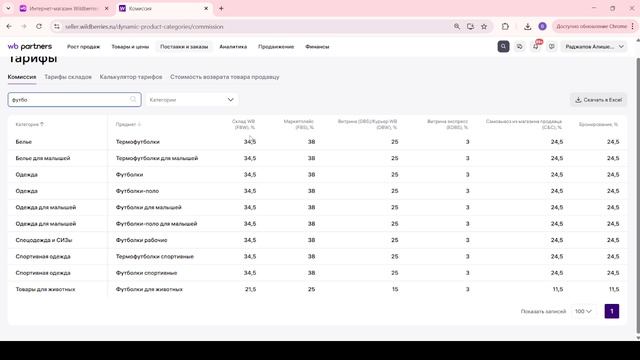
Task: Click the magnifier icon inside search field
Action: pyautogui.click(x=133, y=99)
